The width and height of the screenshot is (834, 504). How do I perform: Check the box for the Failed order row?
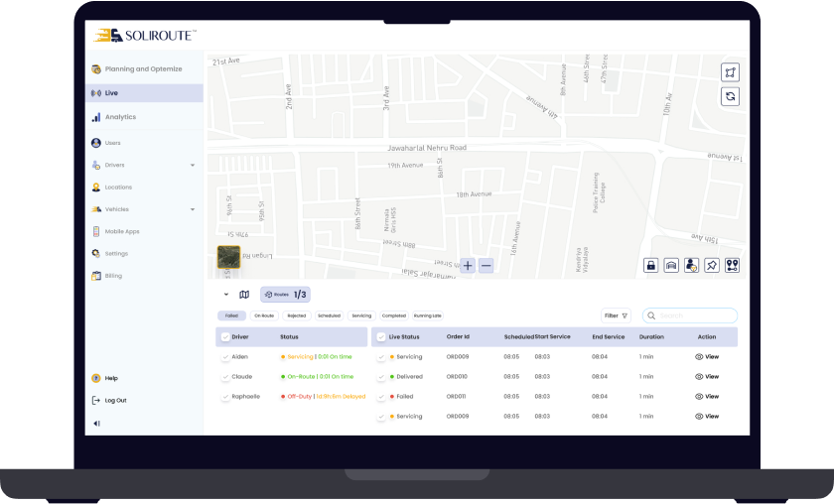[x=381, y=397]
